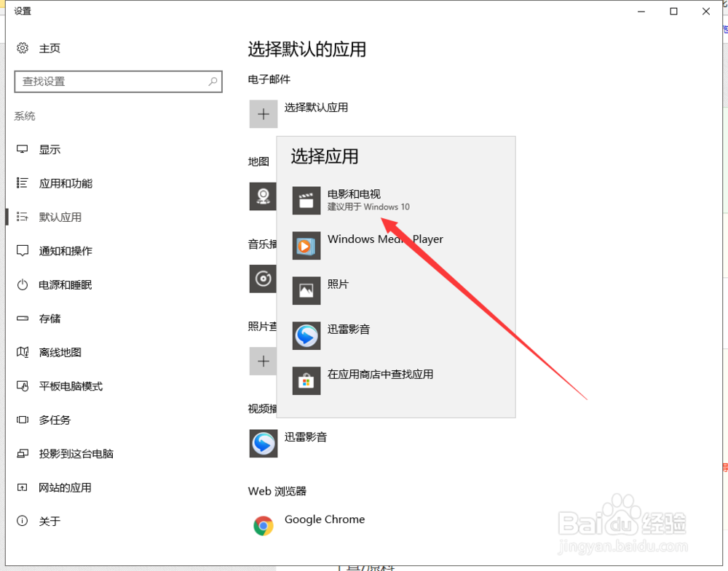Select 平板电脑模式 in the sidebar

click(60, 386)
